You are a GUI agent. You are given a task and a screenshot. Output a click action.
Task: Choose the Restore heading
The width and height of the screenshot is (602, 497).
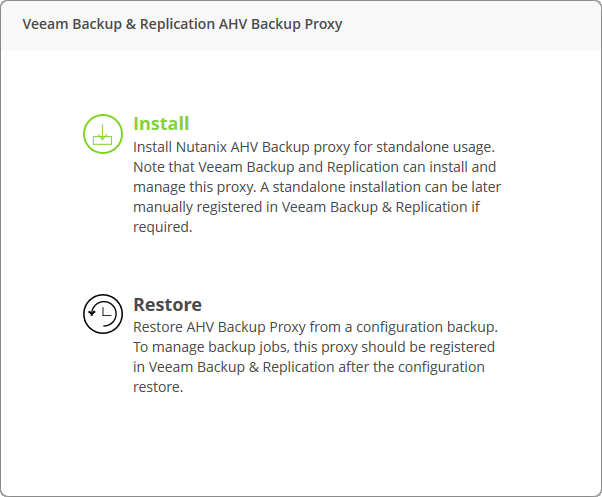pos(167,305)
